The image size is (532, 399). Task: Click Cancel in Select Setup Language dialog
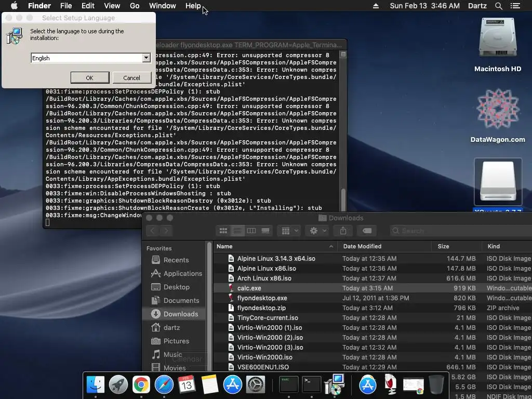[131, 78]
